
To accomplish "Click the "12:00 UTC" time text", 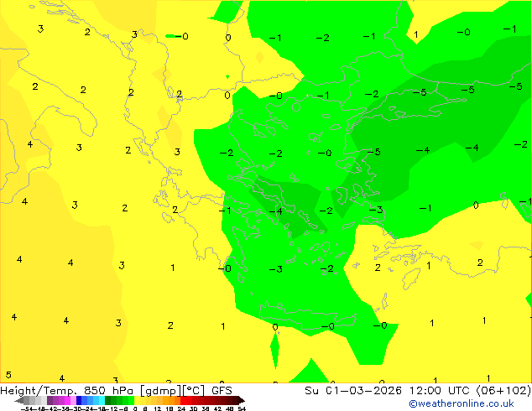I will (x=441, y=391).
